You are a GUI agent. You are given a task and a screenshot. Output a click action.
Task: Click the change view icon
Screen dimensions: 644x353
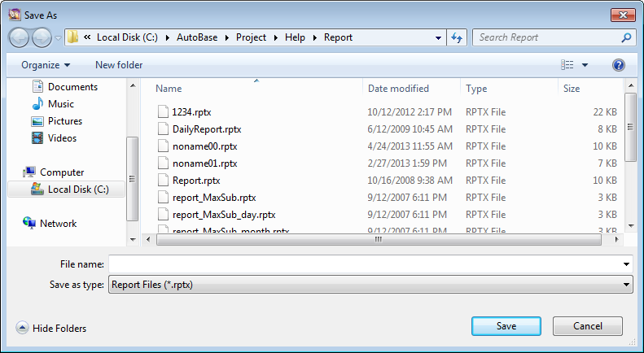pyautogui.click(x=567, y=65)
